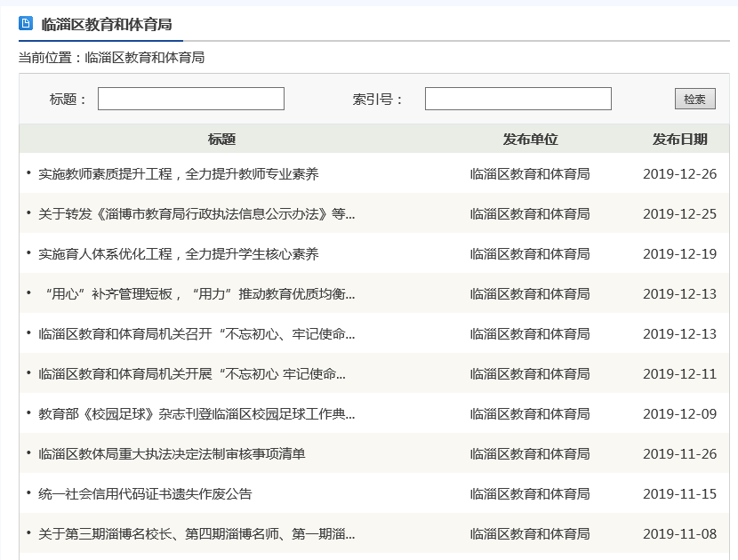
Task: Open article 实施教师素质提升工程，全力提升教师专业素养
Action: [x=178, y=174]
